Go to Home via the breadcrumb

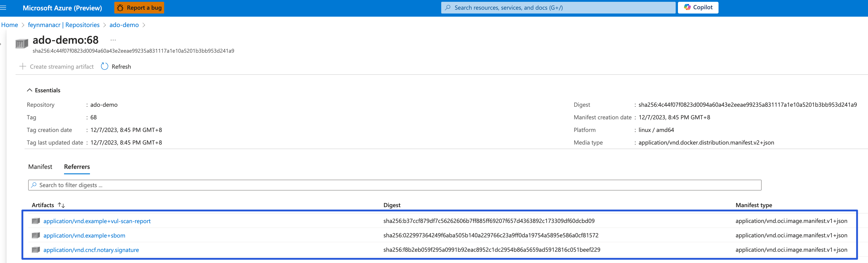pos(9,25)
